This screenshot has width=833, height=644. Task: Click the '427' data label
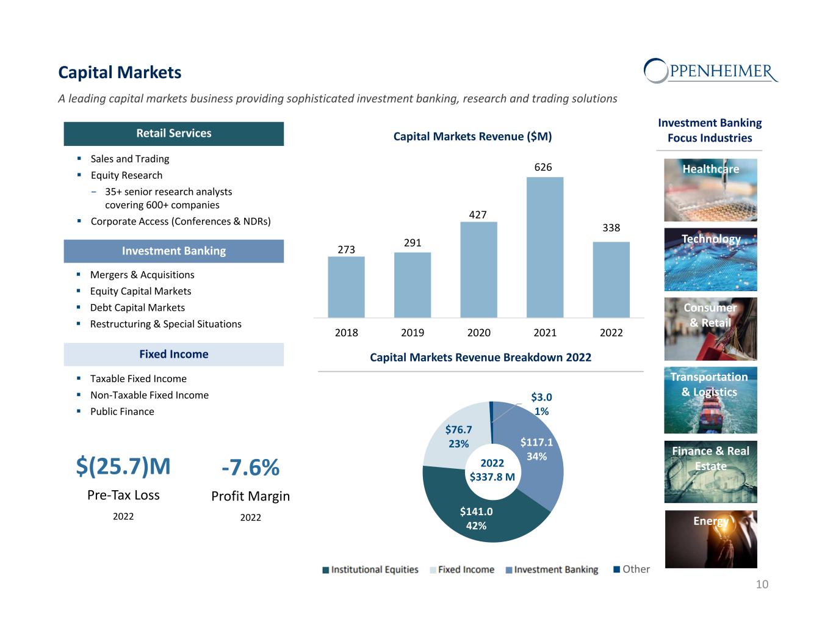pos(478,215)
